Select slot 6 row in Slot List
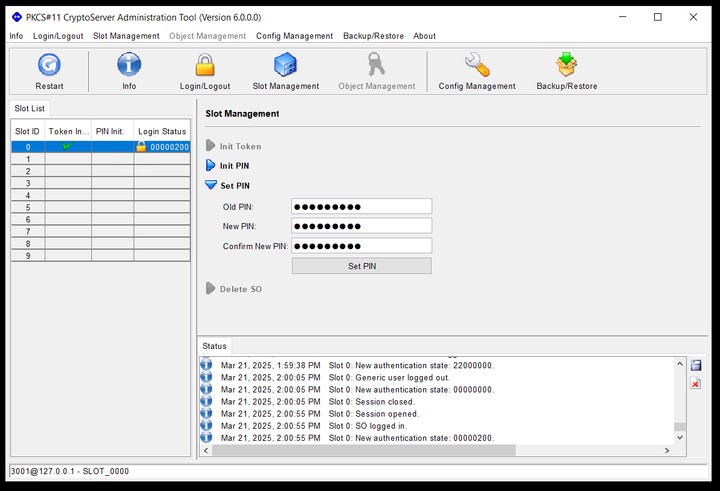 point(101,219)
